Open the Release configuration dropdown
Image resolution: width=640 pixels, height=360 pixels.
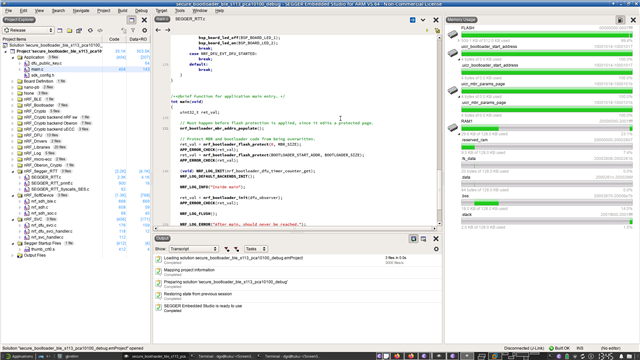point(28,30)
